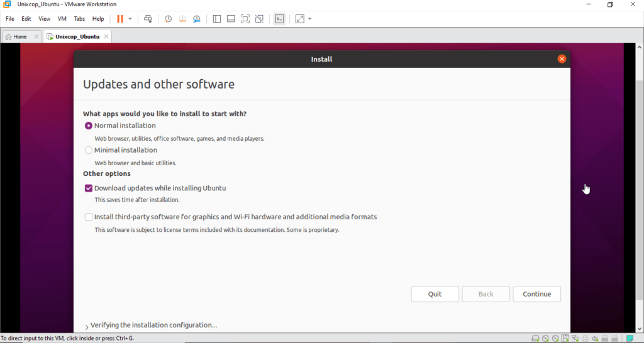This screenshot has height=343, width=644.
Task: Click the CD/DVD icon beside the floppy icon
Action: point(555,339)
